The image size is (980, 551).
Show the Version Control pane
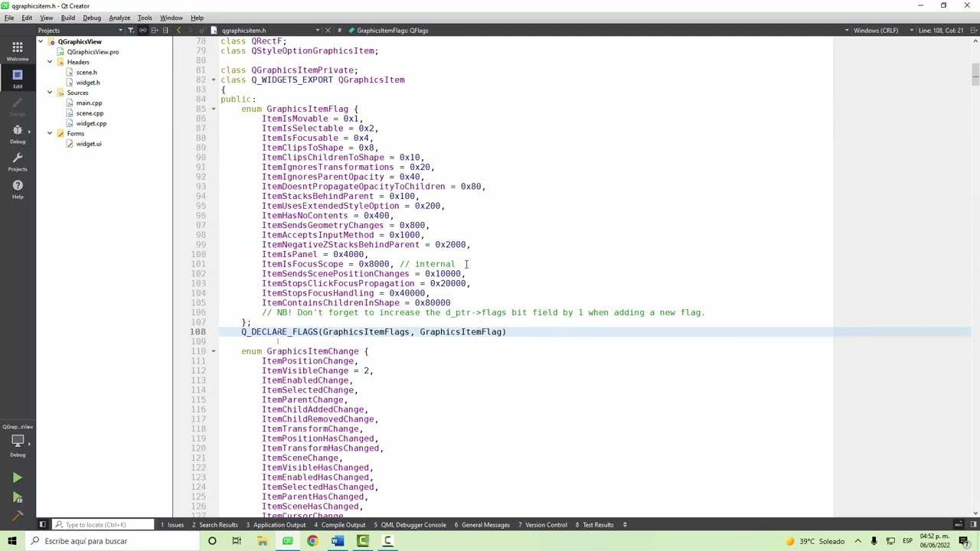click(542, 525)
